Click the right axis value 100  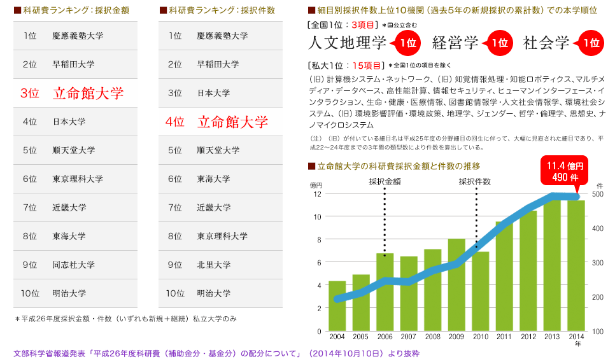[x=598, y=332]
